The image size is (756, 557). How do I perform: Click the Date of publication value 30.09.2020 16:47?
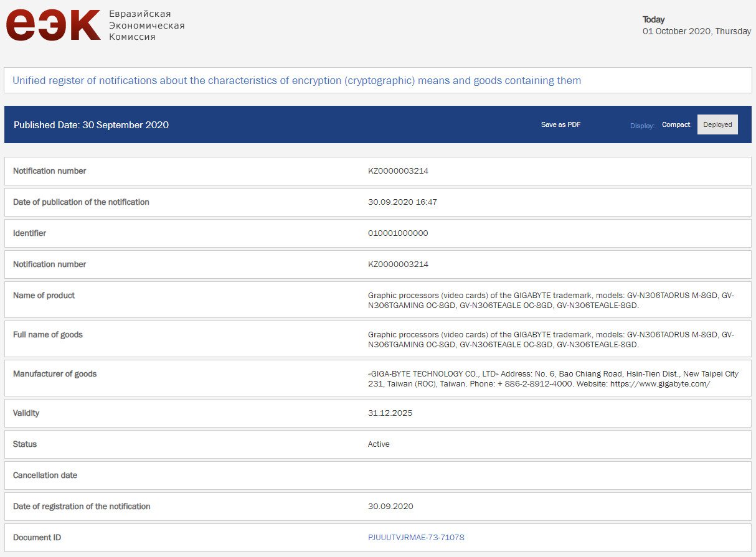(402, 202)
